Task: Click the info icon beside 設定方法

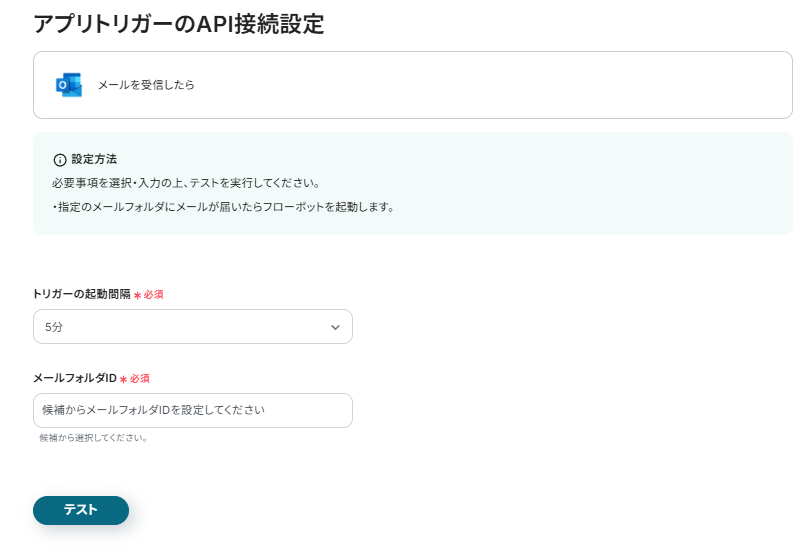Action: 60,160
